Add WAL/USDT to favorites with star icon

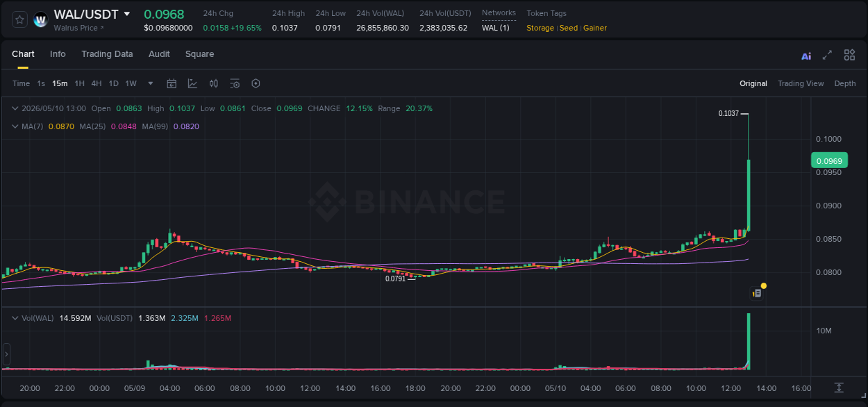[x=20, y=19]
